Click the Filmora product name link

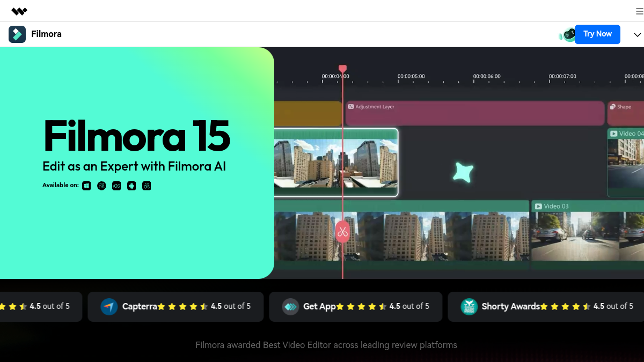pos(47,34)
